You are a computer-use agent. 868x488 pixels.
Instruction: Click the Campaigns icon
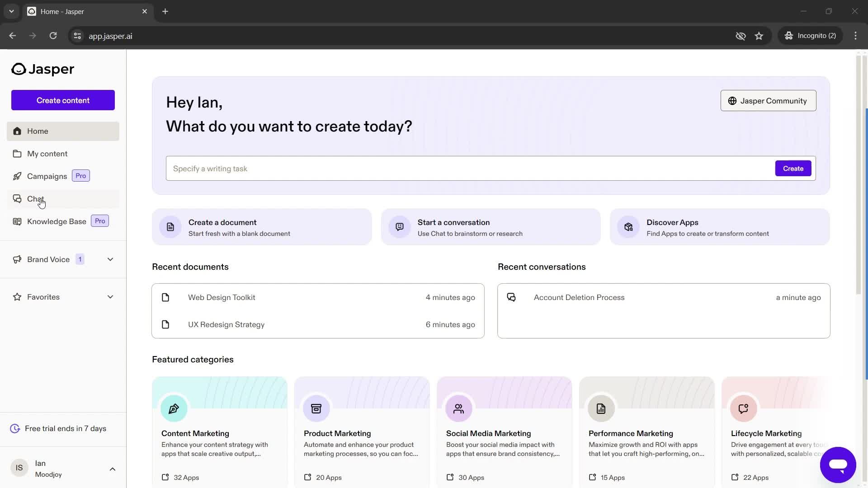point(17,176)
